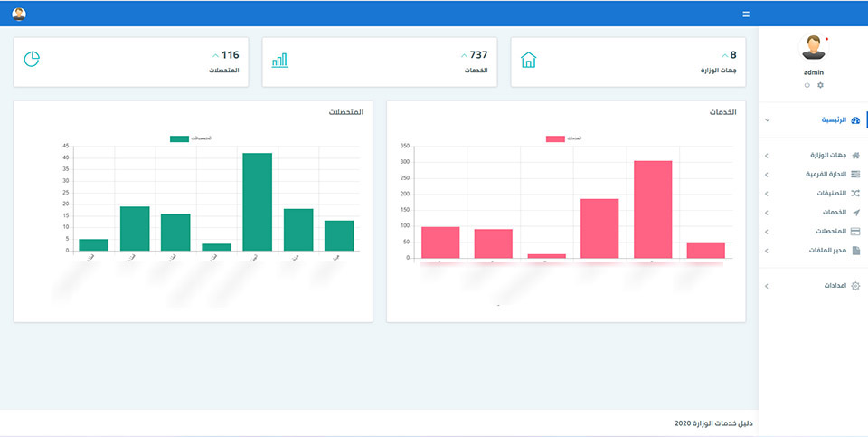Click the power icon under admin

[807, 85]
